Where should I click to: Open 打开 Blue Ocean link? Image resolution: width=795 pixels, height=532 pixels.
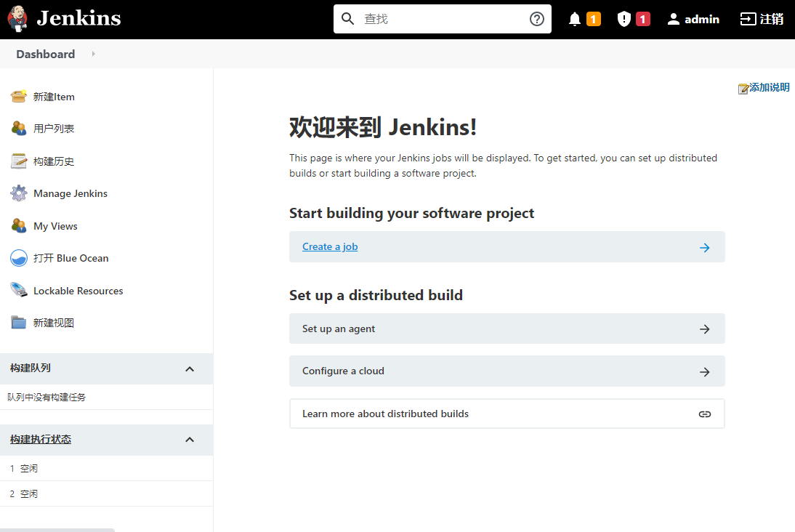coord(71,258)
